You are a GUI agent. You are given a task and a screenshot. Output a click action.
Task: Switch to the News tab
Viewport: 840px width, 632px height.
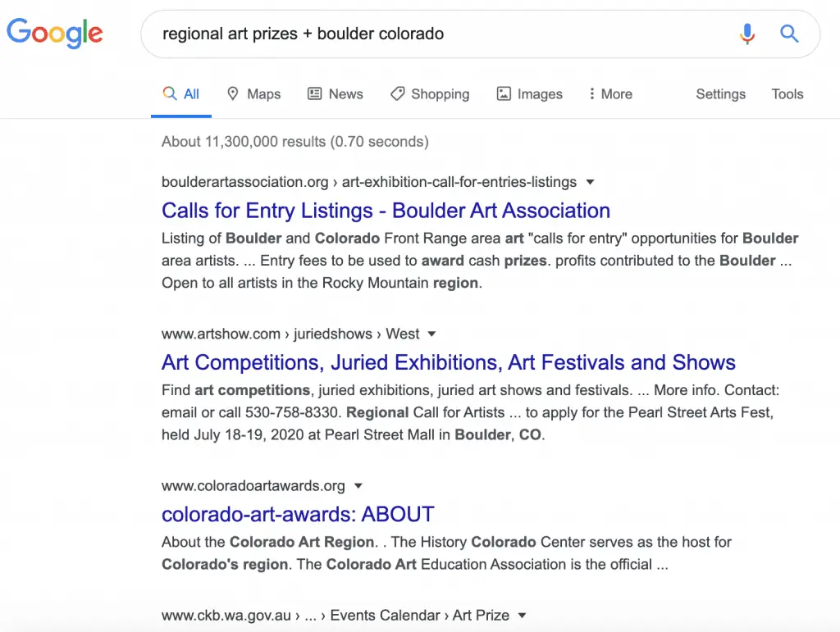tap(336, 94)
